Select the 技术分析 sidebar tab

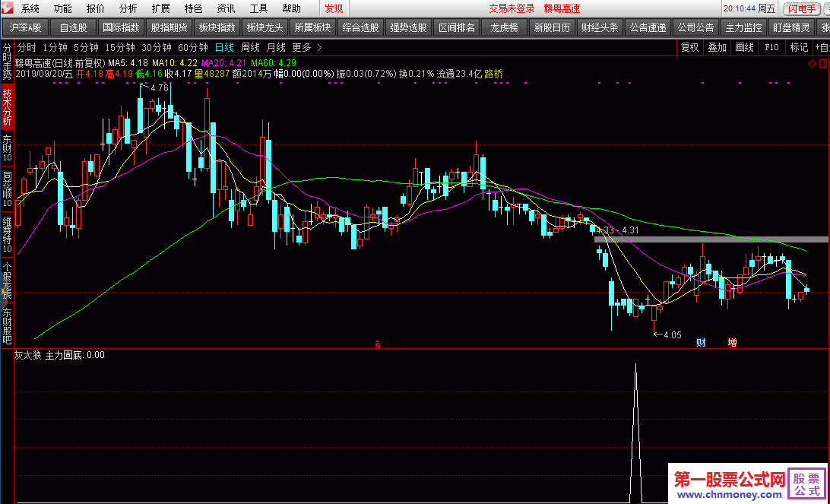click(8, 106)
